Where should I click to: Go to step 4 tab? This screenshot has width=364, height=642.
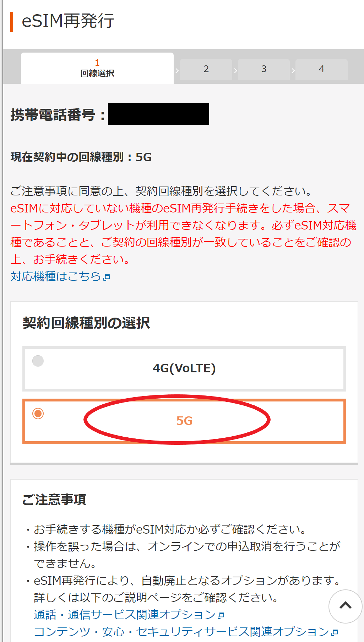[321, 69]
